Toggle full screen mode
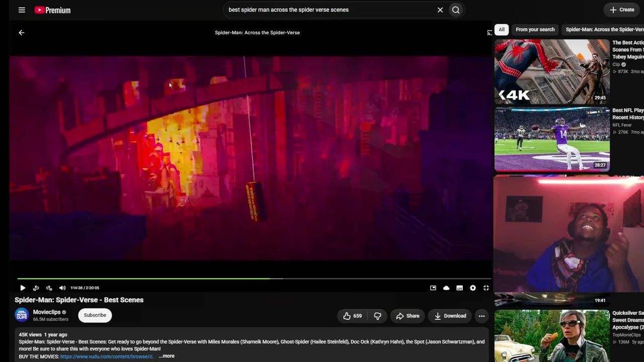 point(486,288)
